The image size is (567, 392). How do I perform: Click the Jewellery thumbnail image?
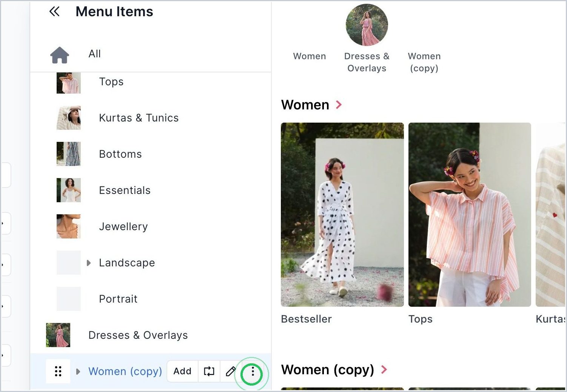coord(69,226)
